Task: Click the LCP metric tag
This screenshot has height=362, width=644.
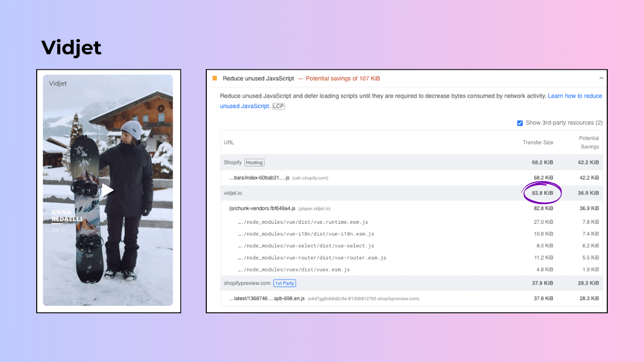Action: click(x=278, y=106)
